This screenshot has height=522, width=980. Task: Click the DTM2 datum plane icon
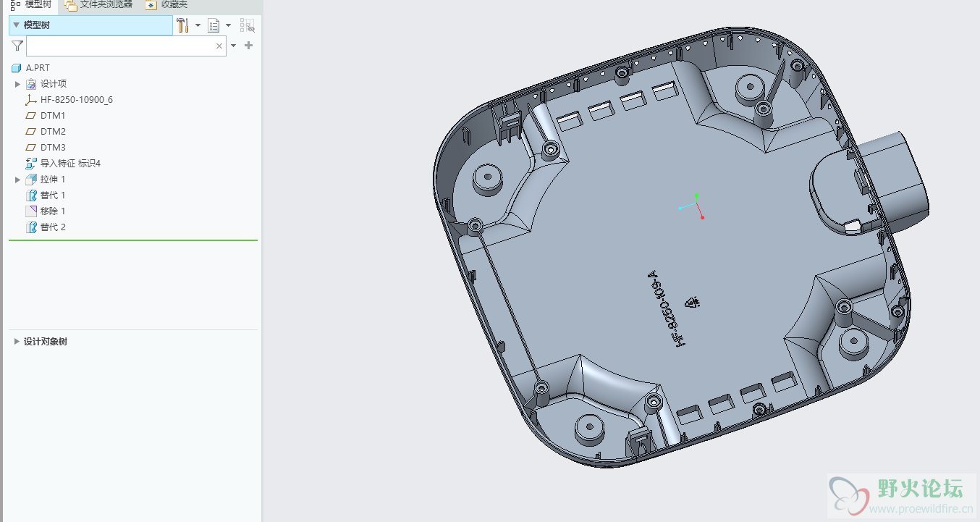pos(31,132)
